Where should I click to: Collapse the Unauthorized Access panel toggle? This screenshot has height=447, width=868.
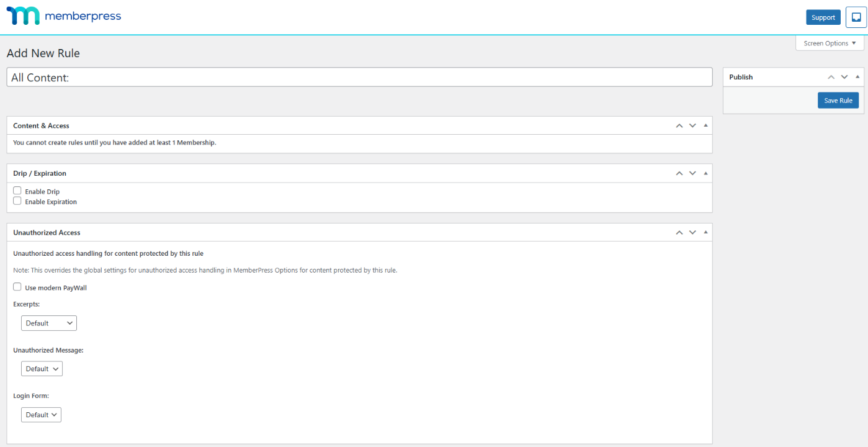(705, 232)
